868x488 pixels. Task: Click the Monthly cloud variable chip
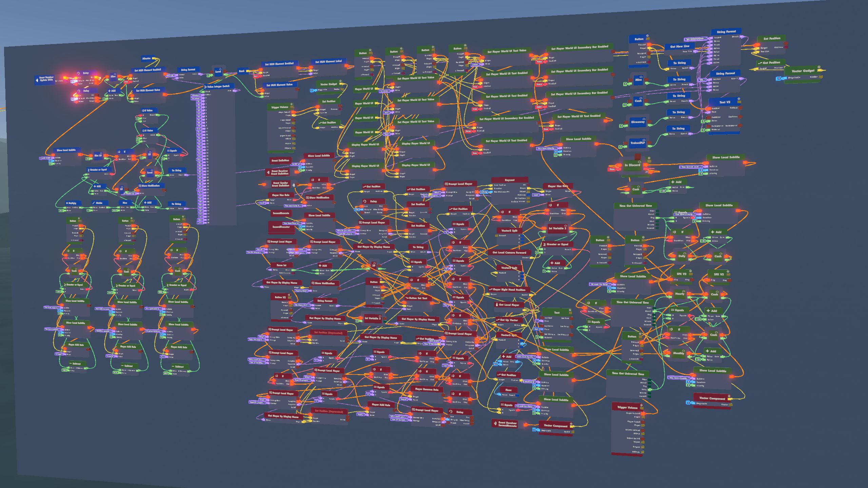(x=678, y=353)
